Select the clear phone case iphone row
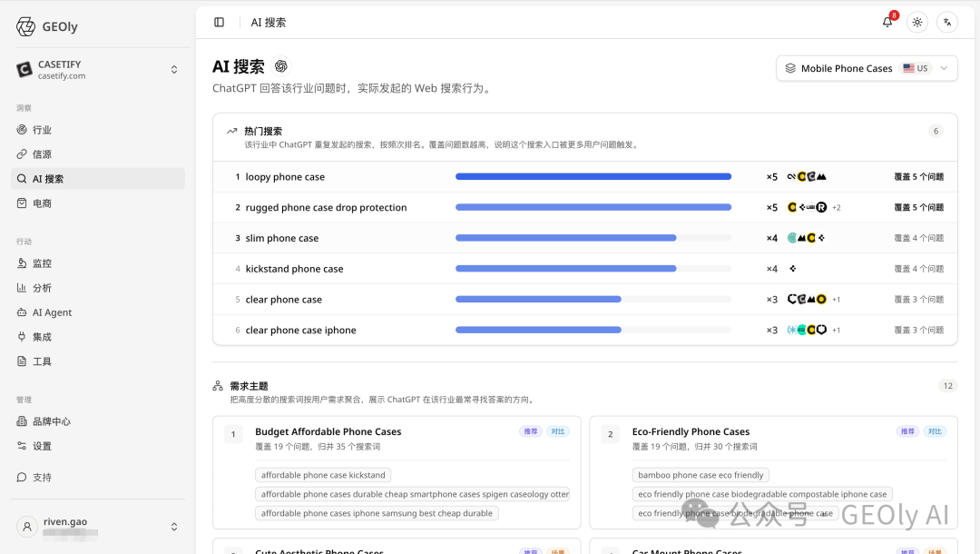Image resolution: width=980 pixels, height=554 pixels. pos(585,331)
